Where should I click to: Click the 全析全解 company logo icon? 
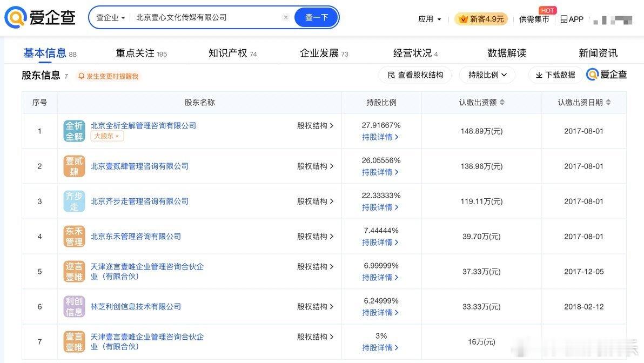75,131
